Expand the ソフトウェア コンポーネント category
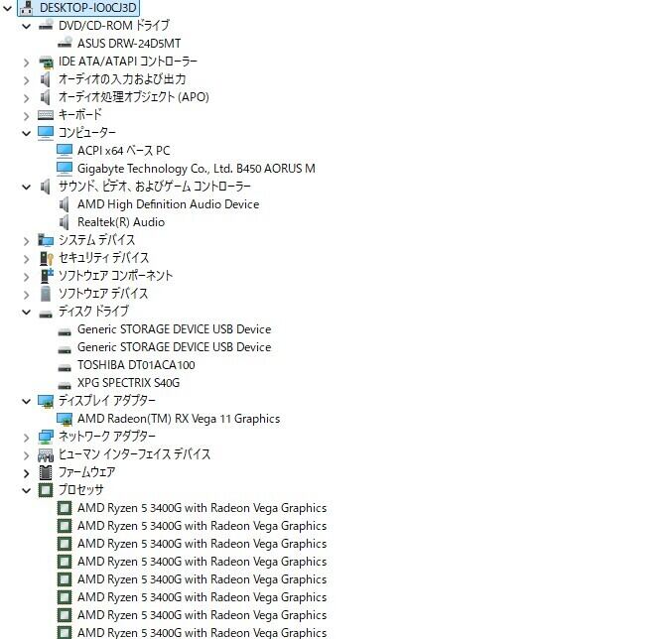The width and height of the screenshot is (672, 639). [x=27, y=276]
